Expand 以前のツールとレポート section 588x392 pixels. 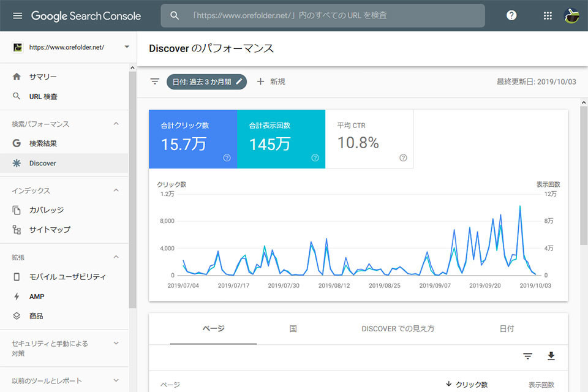116,380
